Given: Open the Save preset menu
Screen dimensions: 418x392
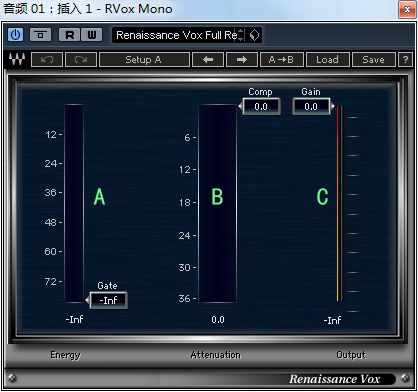Looking at the screenshot, I should 374,60.
